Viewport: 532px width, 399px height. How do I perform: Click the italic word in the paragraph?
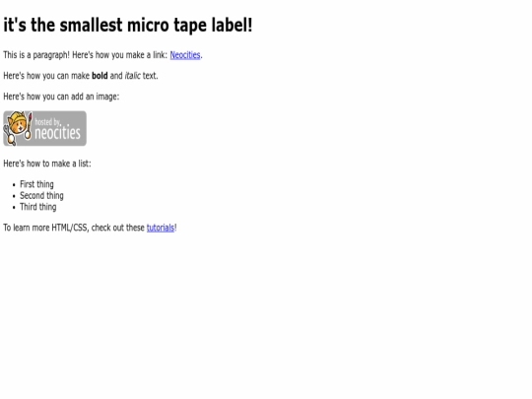[132, 76]
